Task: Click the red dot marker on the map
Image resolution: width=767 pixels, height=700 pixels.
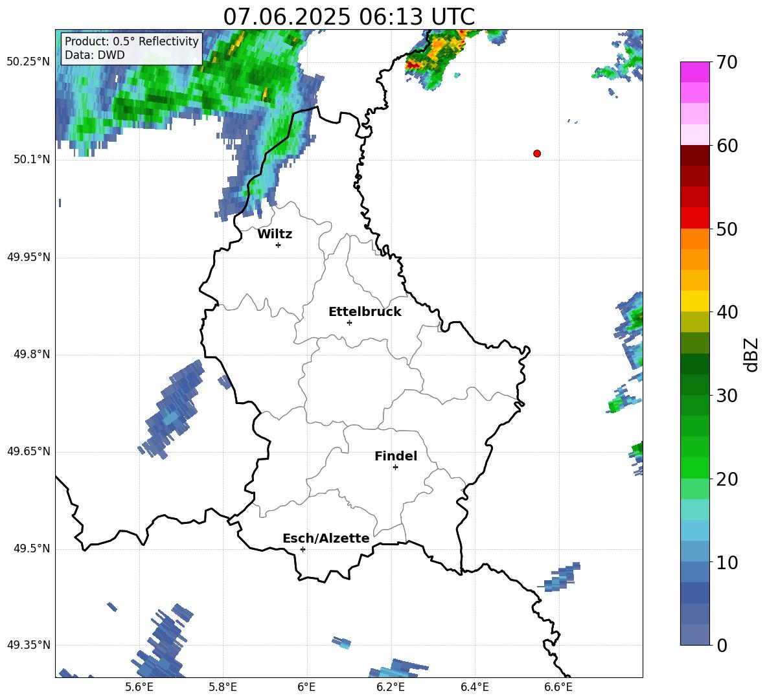Action: coord(537,153)
